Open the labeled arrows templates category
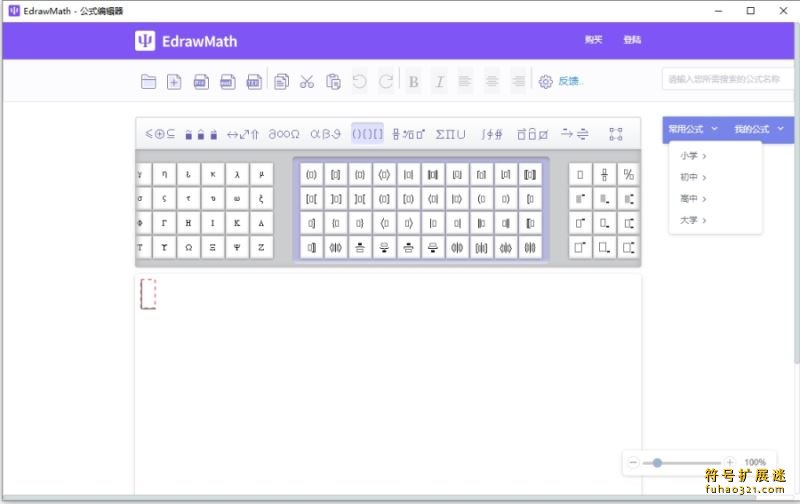Image resolution: width=800 pixels, height=504 pixels. tap(574, 134)
